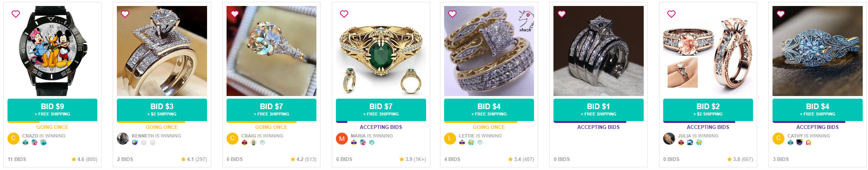The width and height of the screenshot is (868, 170).
Task: Open Lettie's yellow L avatar
Action: [x=450, y=139]
